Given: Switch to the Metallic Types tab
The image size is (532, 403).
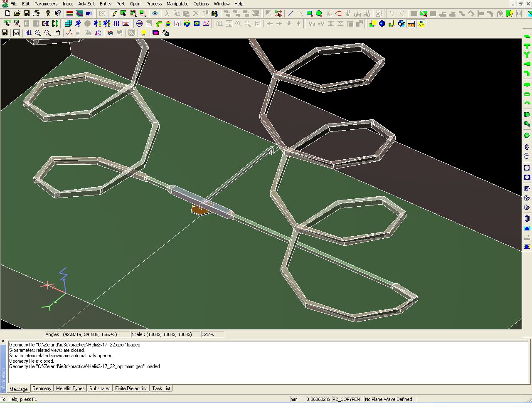Looking at the screenshot, I should (70, 388).
